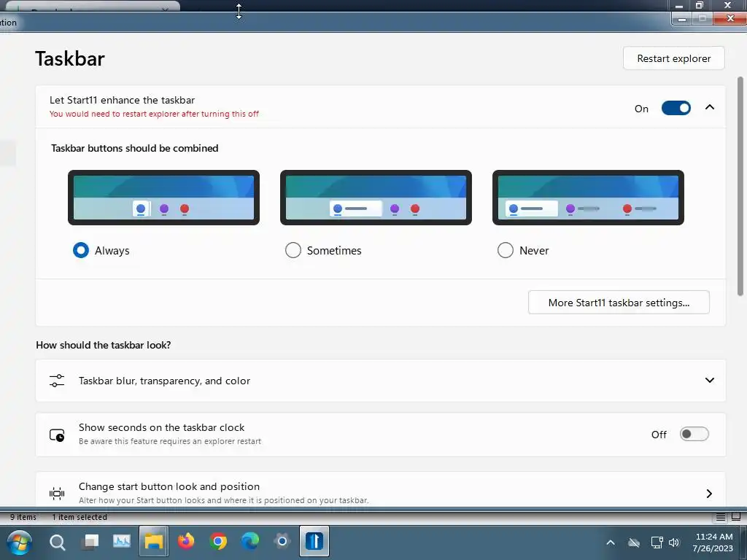Launch Google Chrome from the taskbar
This screenshot has height=560, width=747.
(217, 542)
